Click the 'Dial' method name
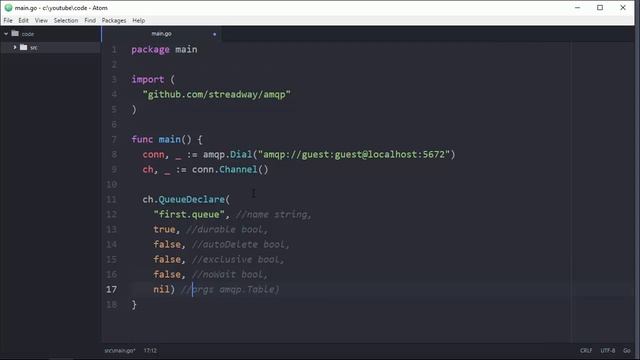Image resolution: width=640 pixels, height=360 pixels. tap(241, 154)
